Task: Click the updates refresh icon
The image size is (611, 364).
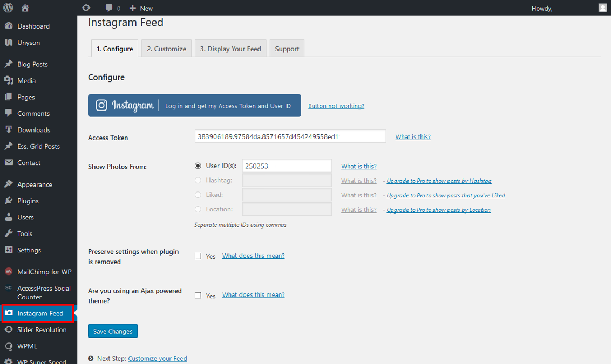Action: (x=86, y=8)
